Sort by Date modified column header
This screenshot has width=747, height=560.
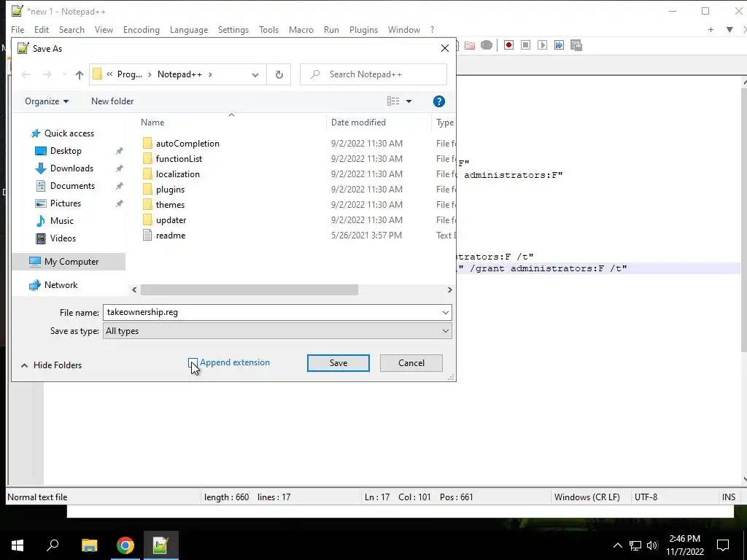pos(358,122)
